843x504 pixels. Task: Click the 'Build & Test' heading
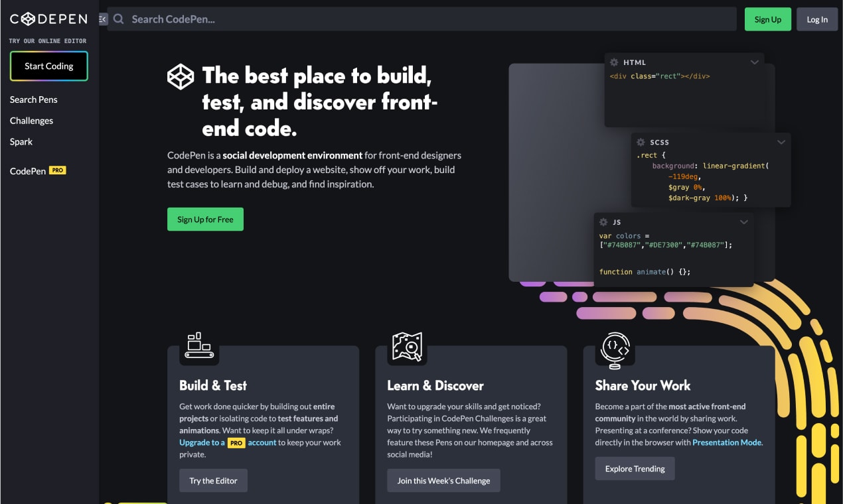coord(213,385)
